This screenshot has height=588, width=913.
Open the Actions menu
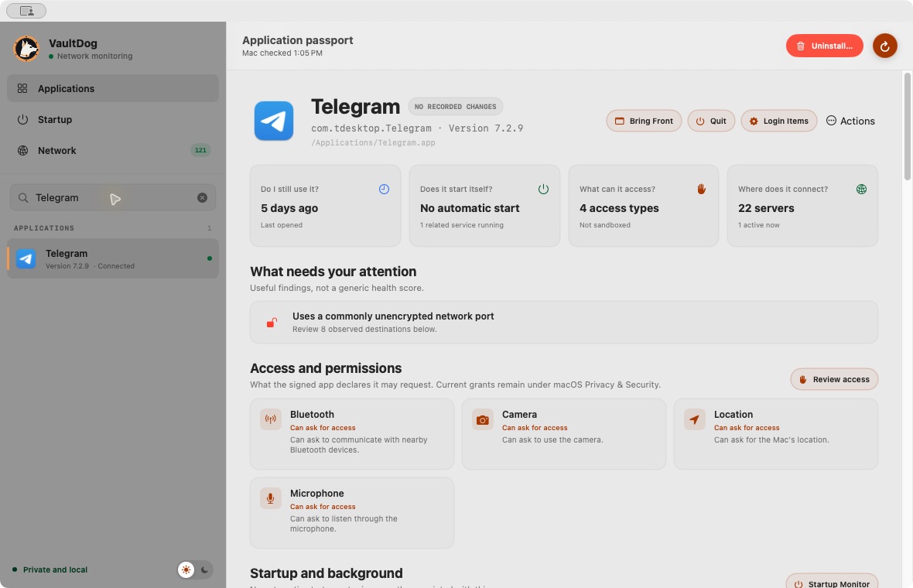(x=850, y=121)
